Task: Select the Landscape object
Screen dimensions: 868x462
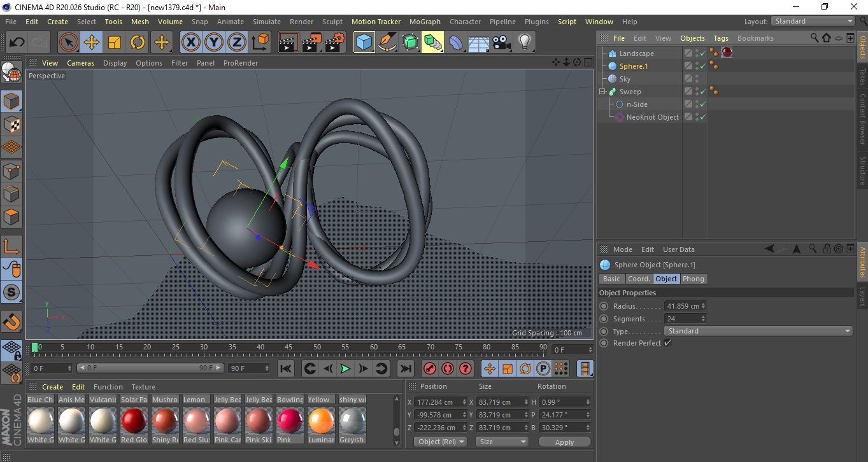Action: click(x=636, y=53)
